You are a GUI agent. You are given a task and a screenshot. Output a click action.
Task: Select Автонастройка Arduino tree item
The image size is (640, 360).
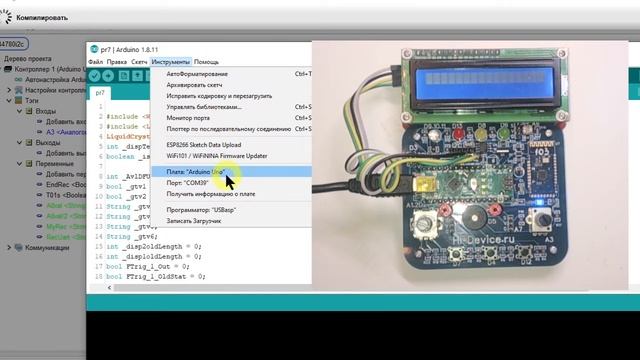pyautogui.click(x=55, y=80)
